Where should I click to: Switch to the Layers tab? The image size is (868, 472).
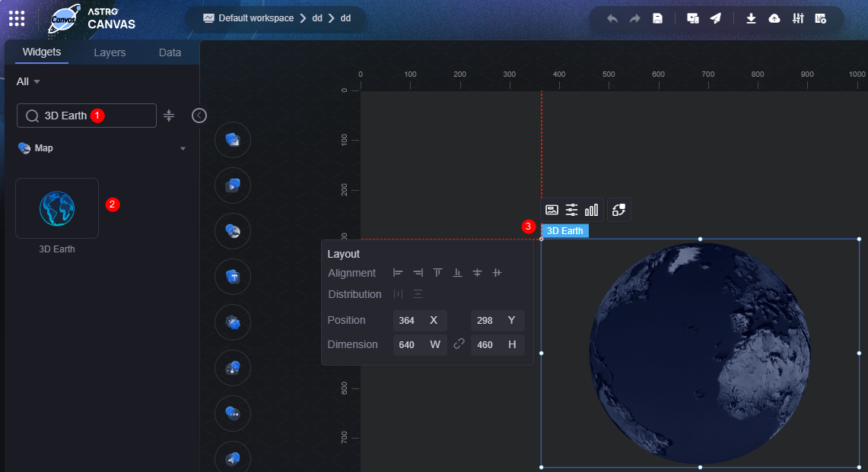point(110,52)
